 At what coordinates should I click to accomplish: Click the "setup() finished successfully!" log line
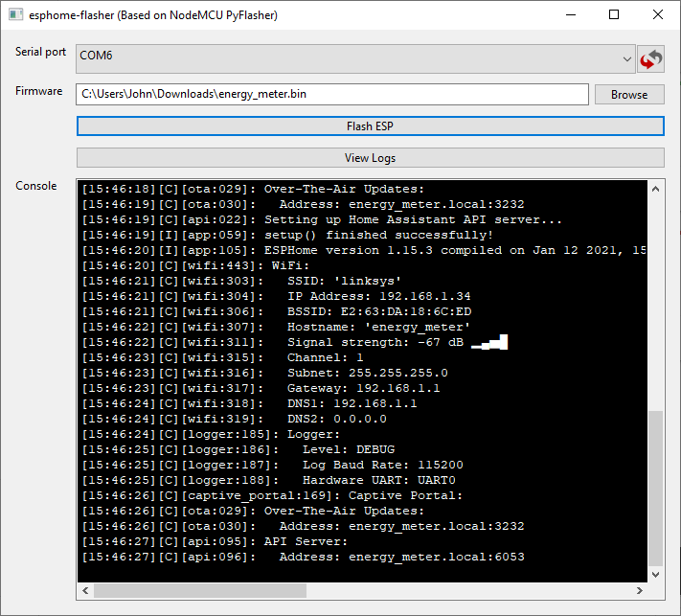point(288,235)
